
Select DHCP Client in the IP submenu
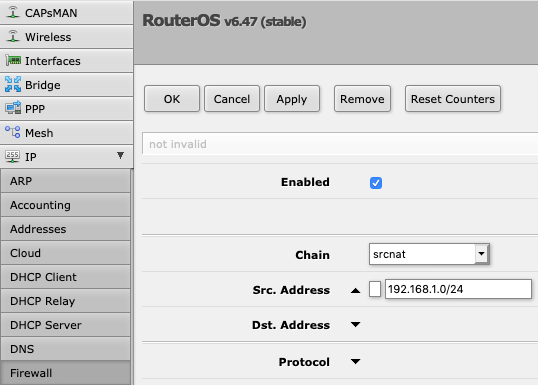[x=66, y=277]
